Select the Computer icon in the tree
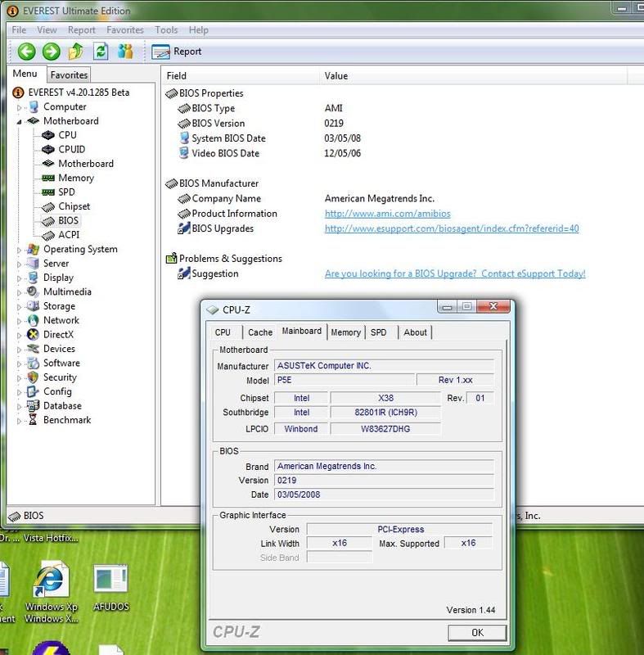The height and width of the screenshot is (655, 644). click(34, 107)
